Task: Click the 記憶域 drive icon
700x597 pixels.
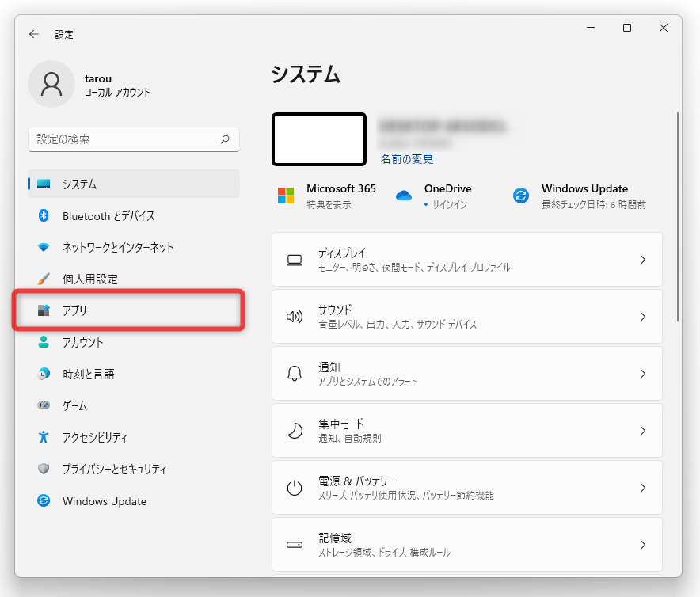Action: pyautogui.click(x=295, y=545)
